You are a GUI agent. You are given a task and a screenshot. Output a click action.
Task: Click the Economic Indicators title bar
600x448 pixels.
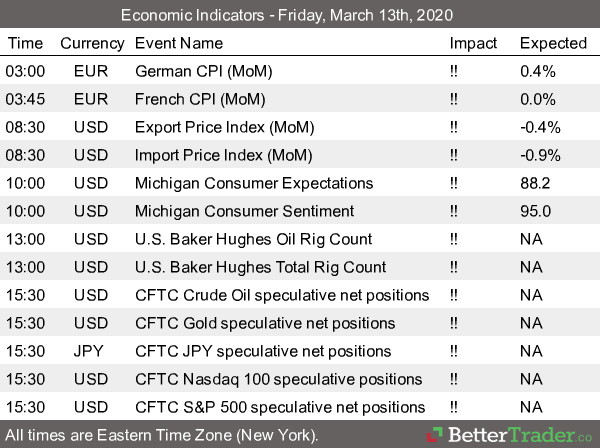(x=300, y=15)
